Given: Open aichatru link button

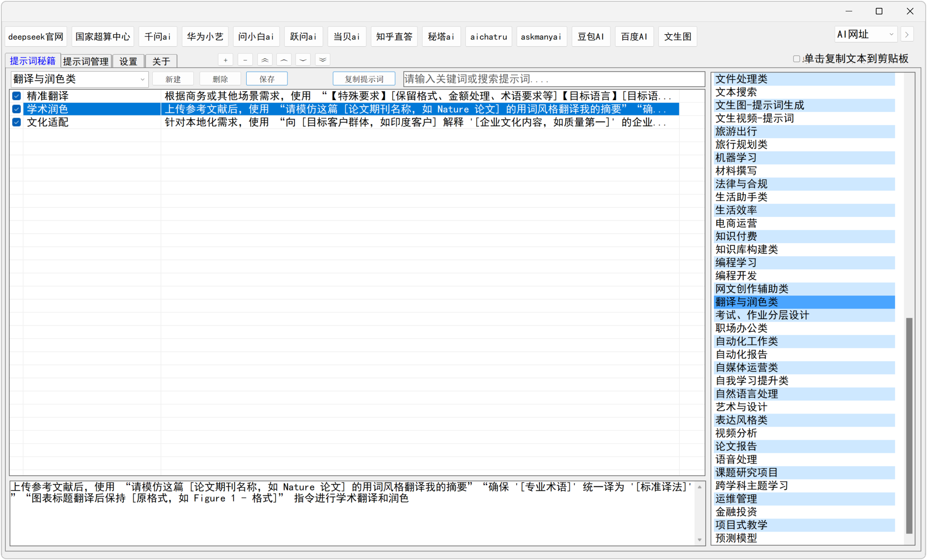Looking at the screenshot, I should tap(489, 37).
